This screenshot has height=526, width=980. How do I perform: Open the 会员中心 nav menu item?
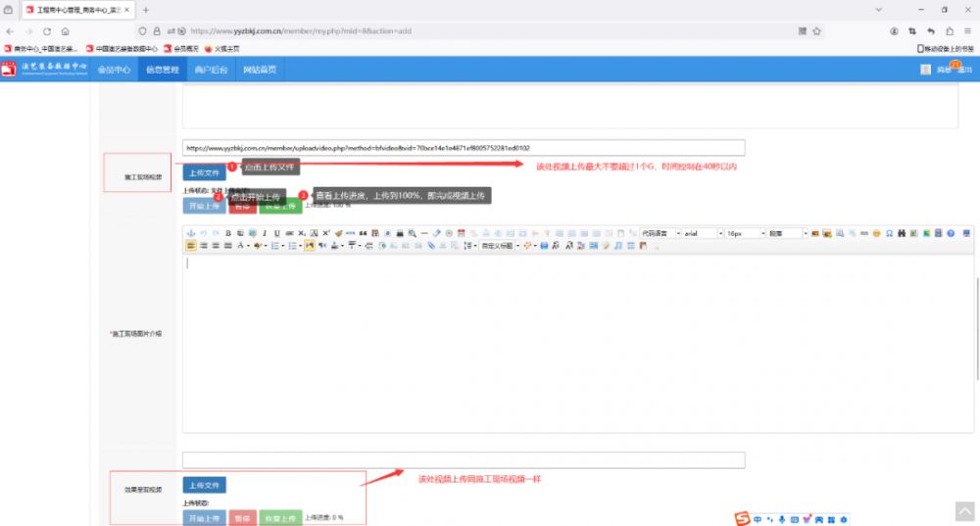[x=114, y=70]
